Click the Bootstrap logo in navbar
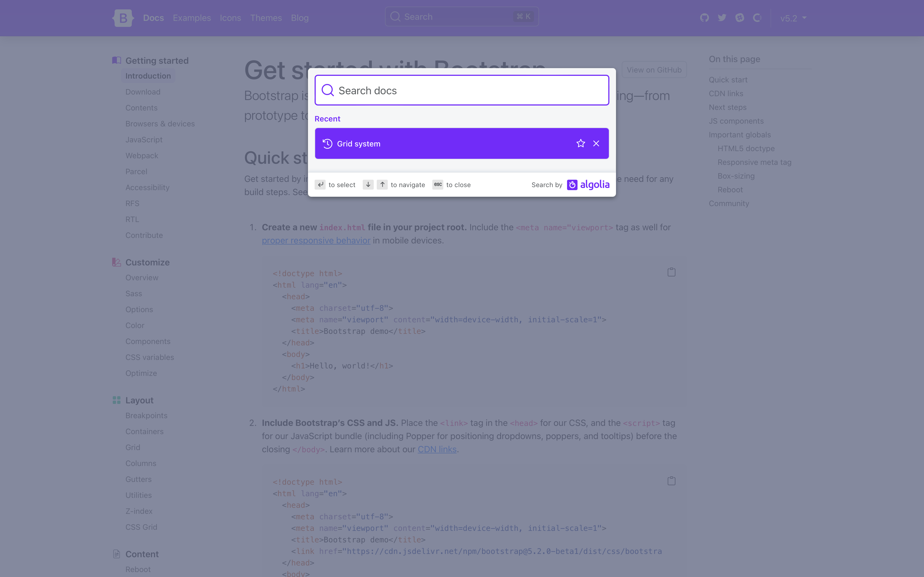The image size is (924, 577). [x=123, y=18]
